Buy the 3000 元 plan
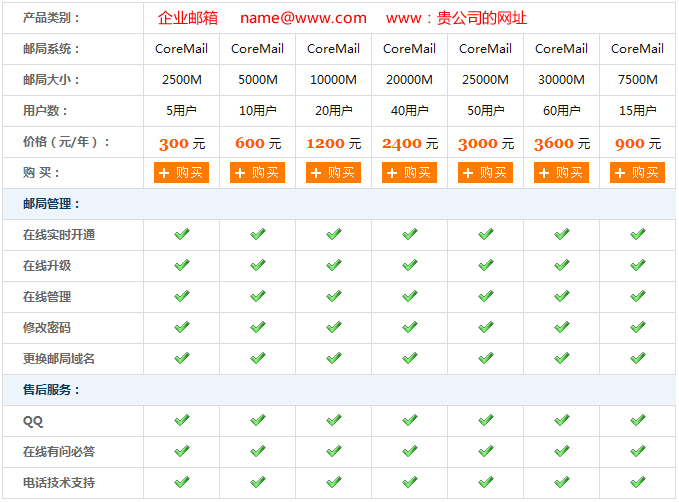This screenshot has width=679, height=502. 485,173
